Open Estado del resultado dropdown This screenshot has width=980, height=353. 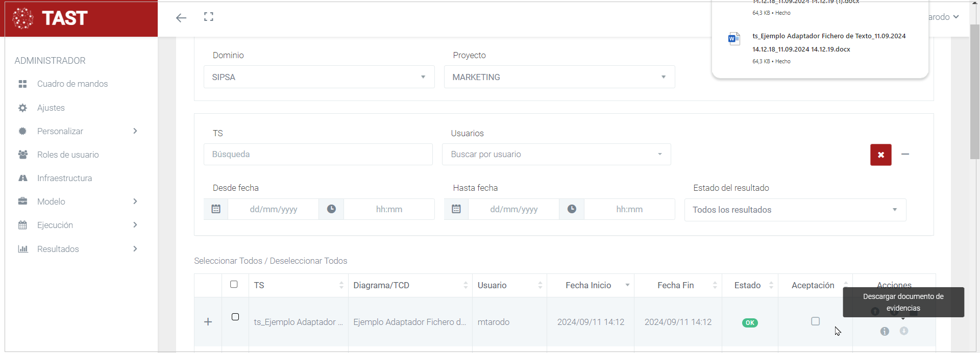(795, 210)
